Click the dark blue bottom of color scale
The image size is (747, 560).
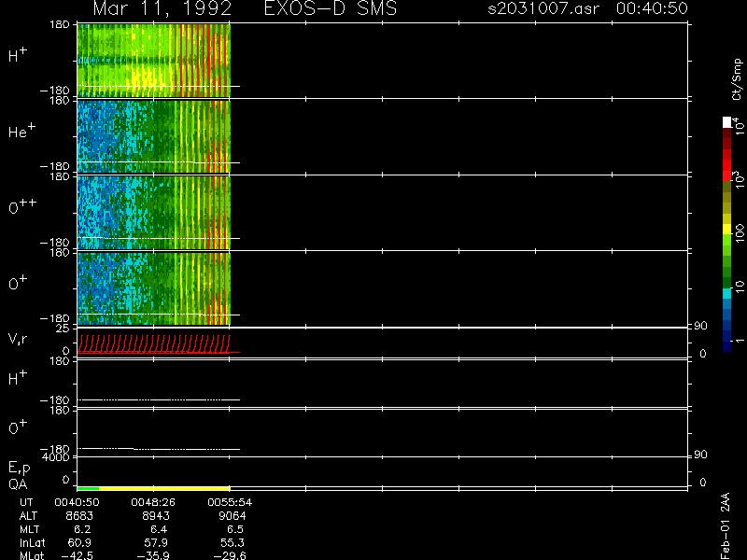point(727,346)
